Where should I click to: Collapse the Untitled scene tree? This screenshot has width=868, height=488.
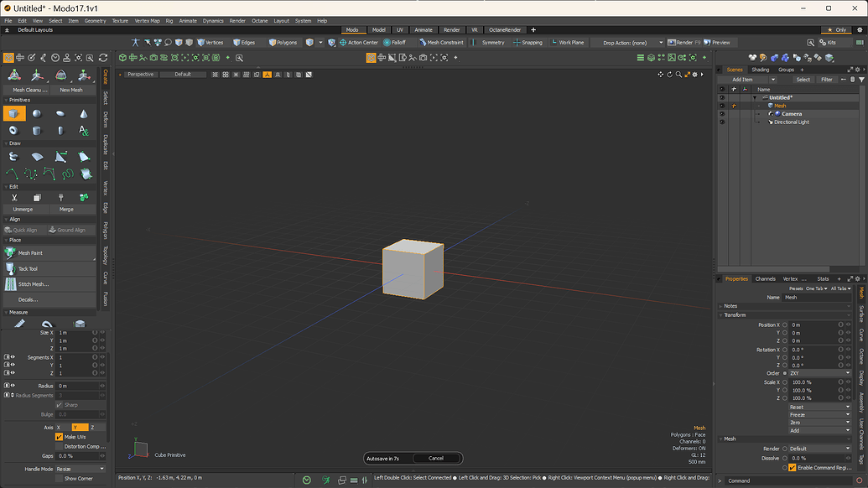tap(755, 97)
